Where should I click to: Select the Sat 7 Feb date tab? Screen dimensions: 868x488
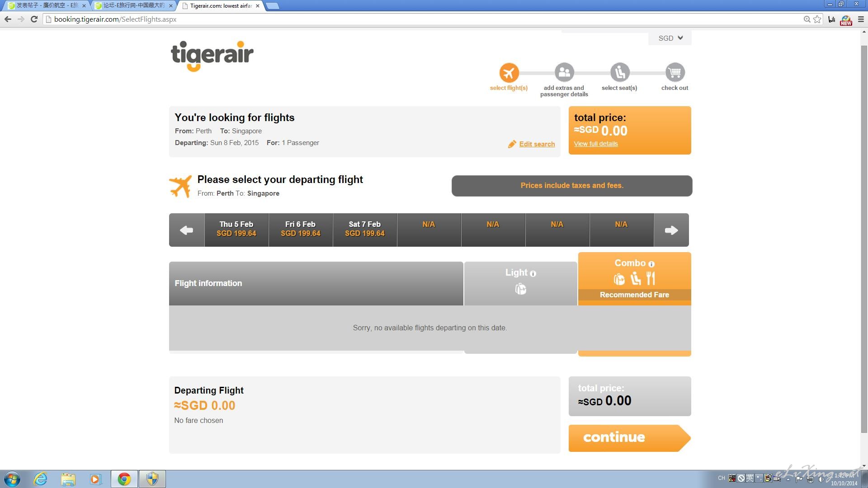coord(365,230)
